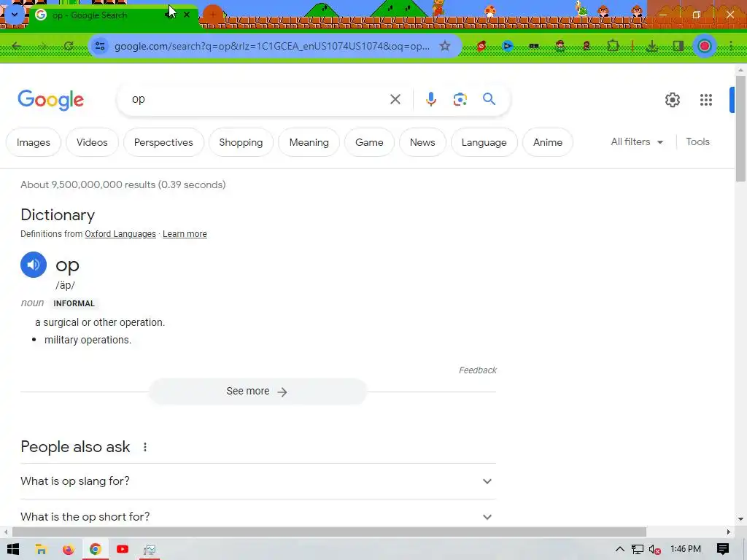Toggle the Chrome side panel
This screenshot has width=747, height=560.
[x=678, y=46]
